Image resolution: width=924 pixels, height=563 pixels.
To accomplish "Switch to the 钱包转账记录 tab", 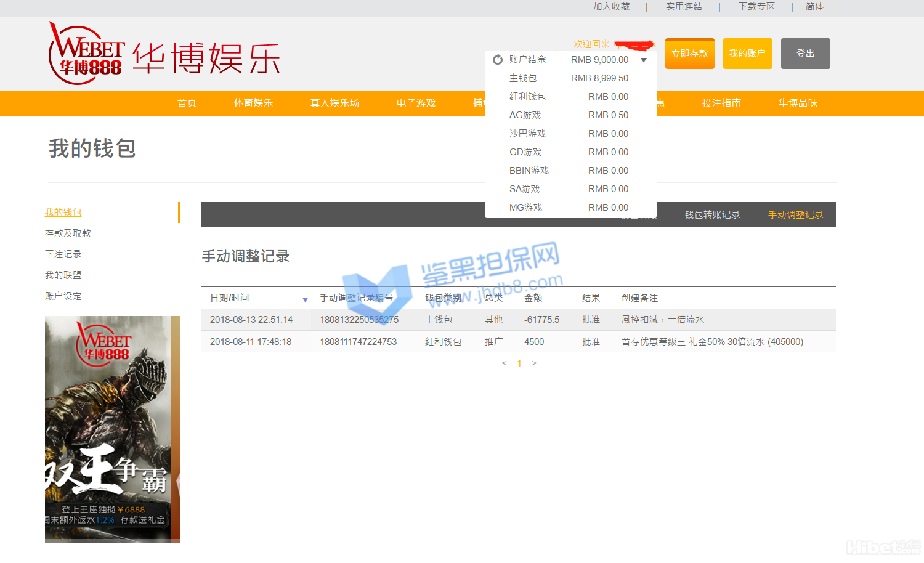I will click(x=712, y=215).
